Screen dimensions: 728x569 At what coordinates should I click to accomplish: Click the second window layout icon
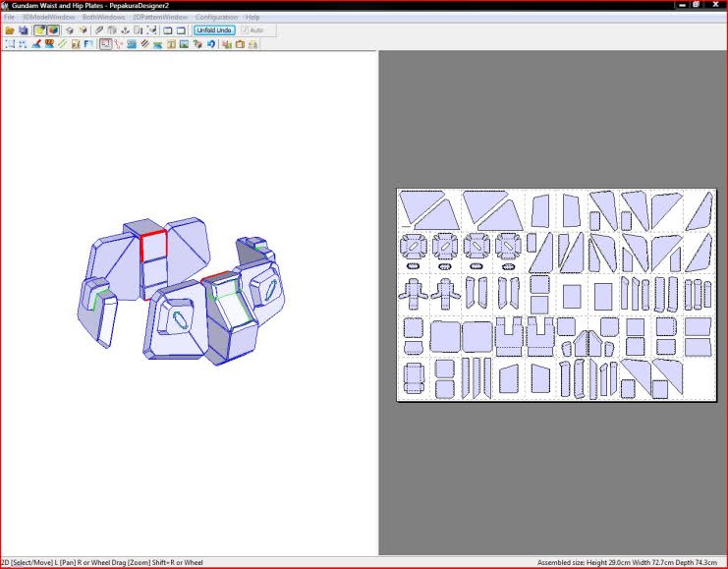181,30
